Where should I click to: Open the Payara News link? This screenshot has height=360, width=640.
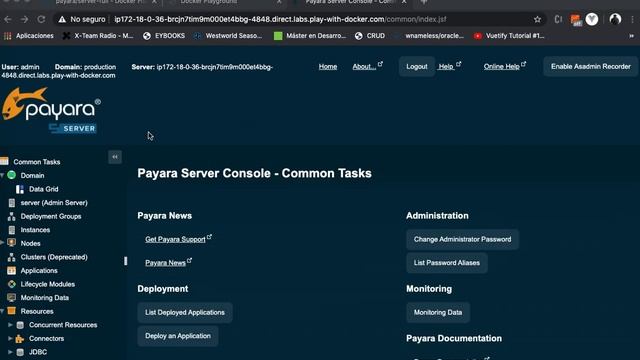[165, 263]
